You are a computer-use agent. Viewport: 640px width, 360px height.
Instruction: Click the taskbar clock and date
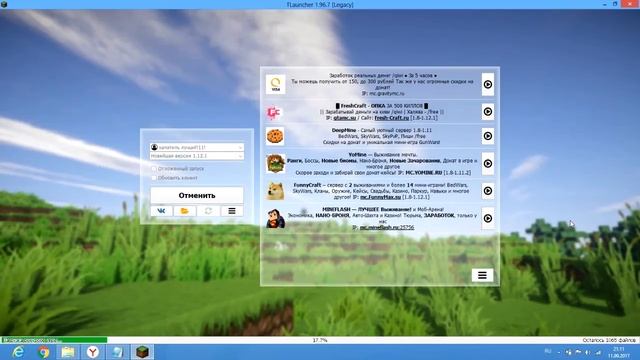point(619,352)
